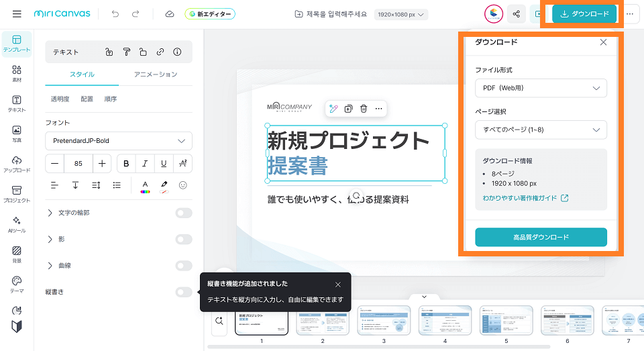Delete selected text with trash icon
The height and width of the screenshot is (351, 644).
click(363, 109)
